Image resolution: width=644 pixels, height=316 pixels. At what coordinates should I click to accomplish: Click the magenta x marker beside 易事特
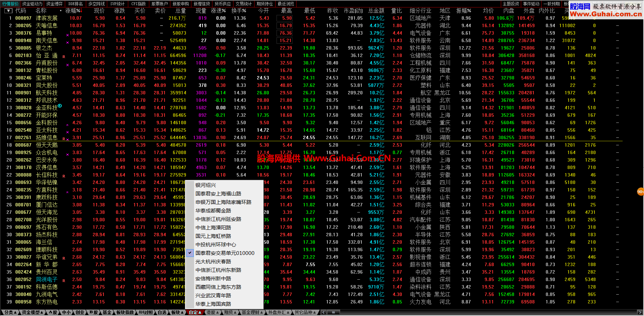[x=68, y=35]
